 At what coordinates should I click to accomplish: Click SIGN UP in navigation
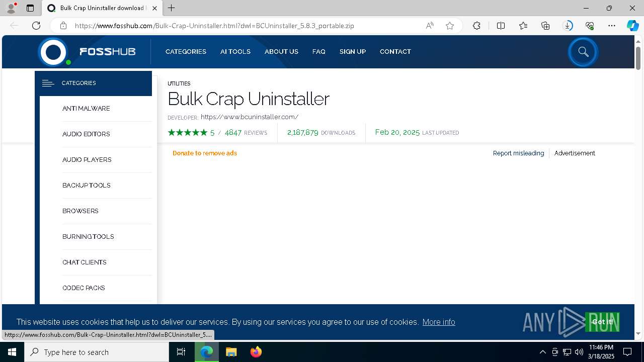(353, 52)
